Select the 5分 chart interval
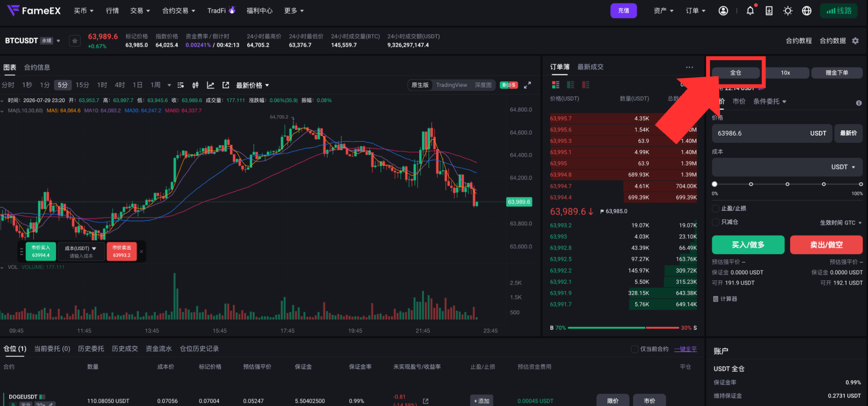The width and height of the screenshot is (868, 406). point(63,85)
